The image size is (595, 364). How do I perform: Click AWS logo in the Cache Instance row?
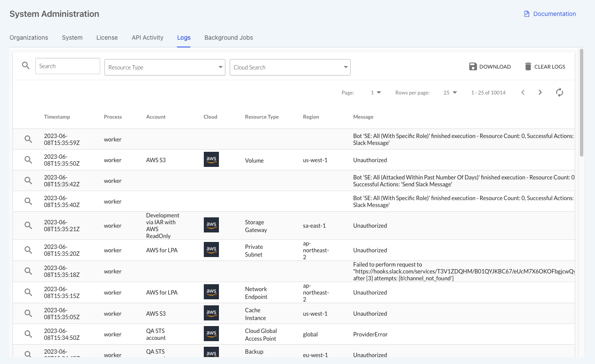[x=211, y=313]
